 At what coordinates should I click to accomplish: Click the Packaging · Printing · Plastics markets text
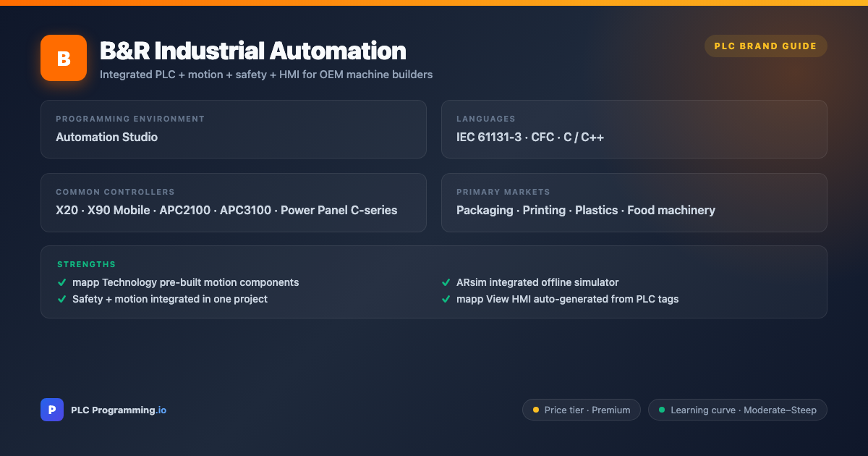[x=586, y=210]
